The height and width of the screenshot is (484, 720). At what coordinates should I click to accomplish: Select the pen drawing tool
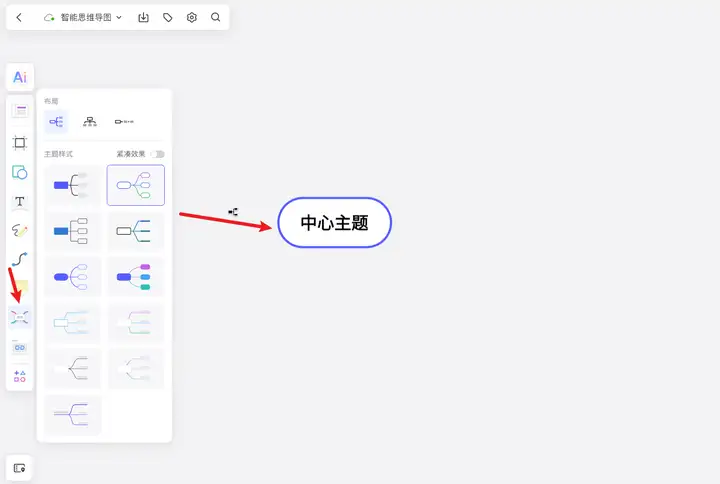pyautogui.click(x=20, y=230)
